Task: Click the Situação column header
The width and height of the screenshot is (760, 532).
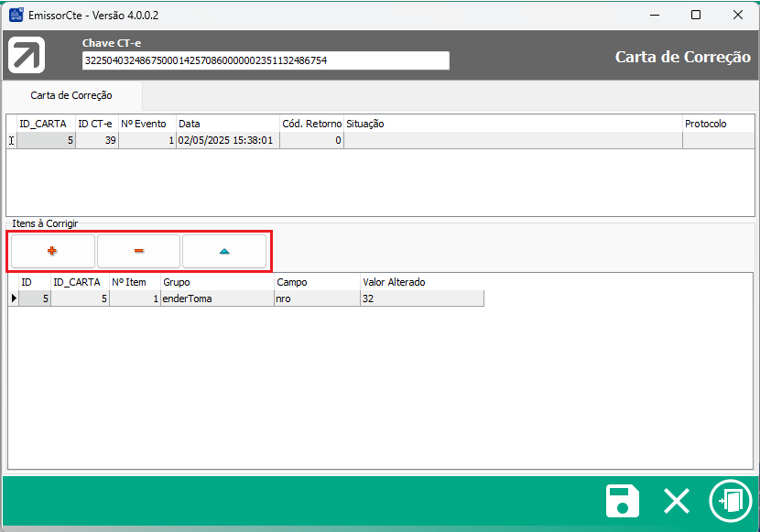Action: (512, 124)
